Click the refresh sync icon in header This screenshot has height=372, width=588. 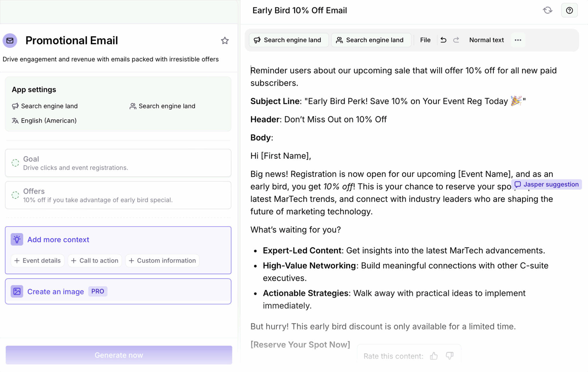(548, 10)
